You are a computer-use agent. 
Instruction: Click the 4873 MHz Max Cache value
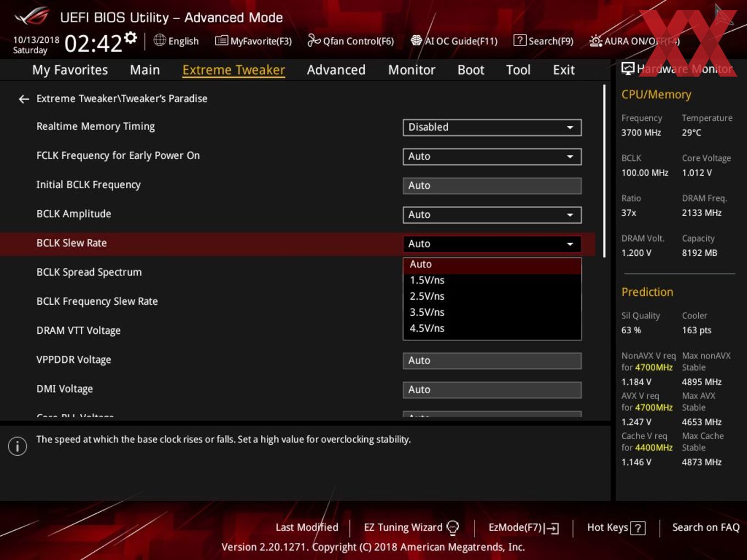pos(702,462)
